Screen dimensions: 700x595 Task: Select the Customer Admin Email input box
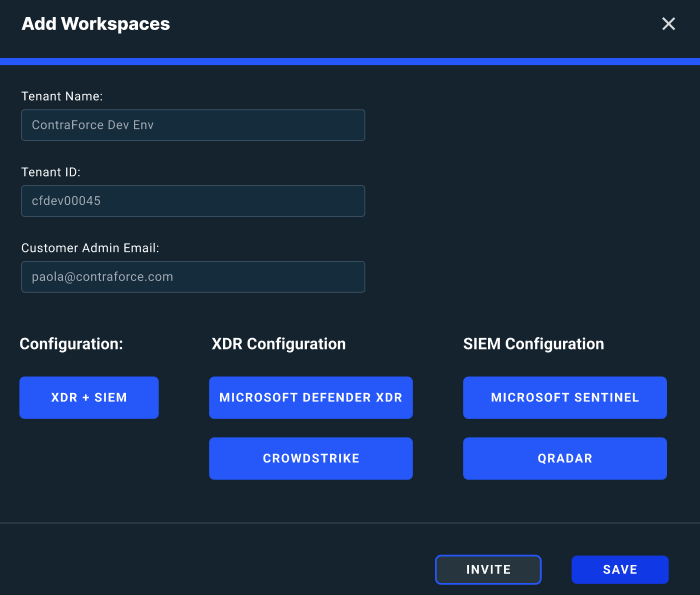192,277
